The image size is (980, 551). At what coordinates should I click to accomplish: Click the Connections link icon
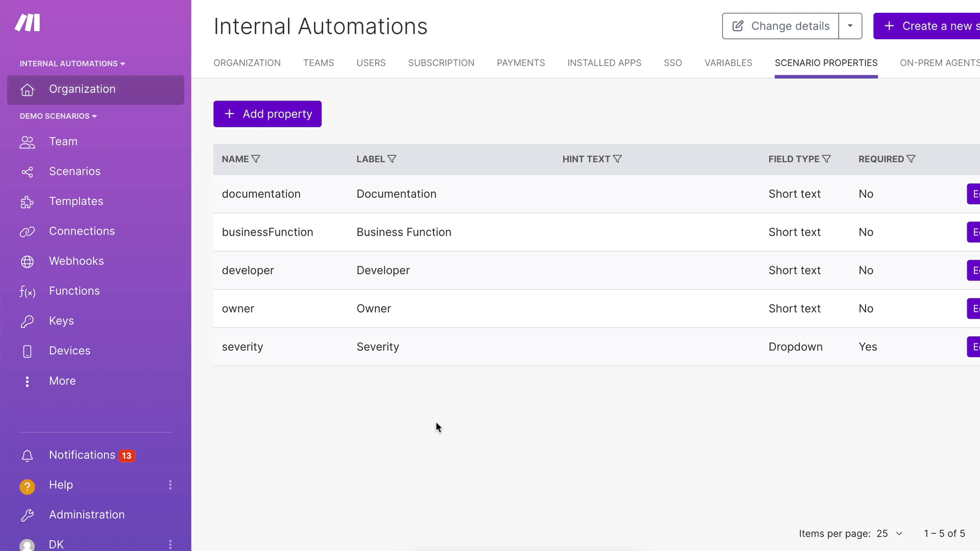(x=27, y=232)
